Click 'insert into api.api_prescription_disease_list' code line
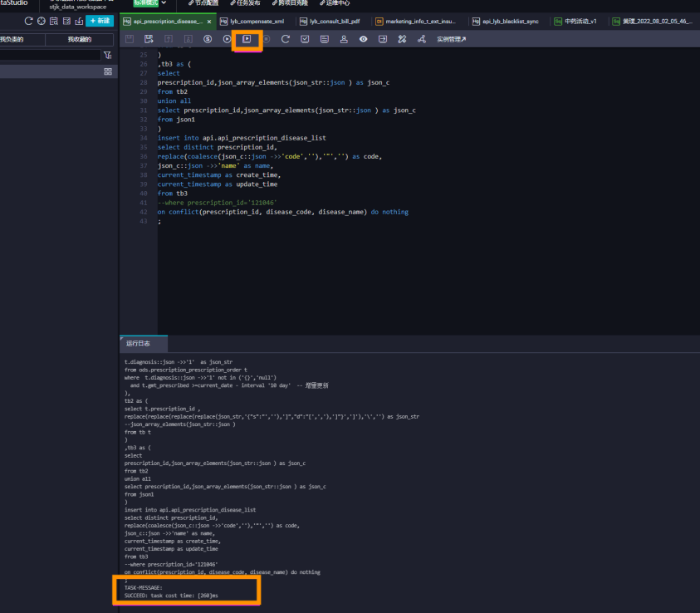 pyautogui.click(x=242, y=138)
